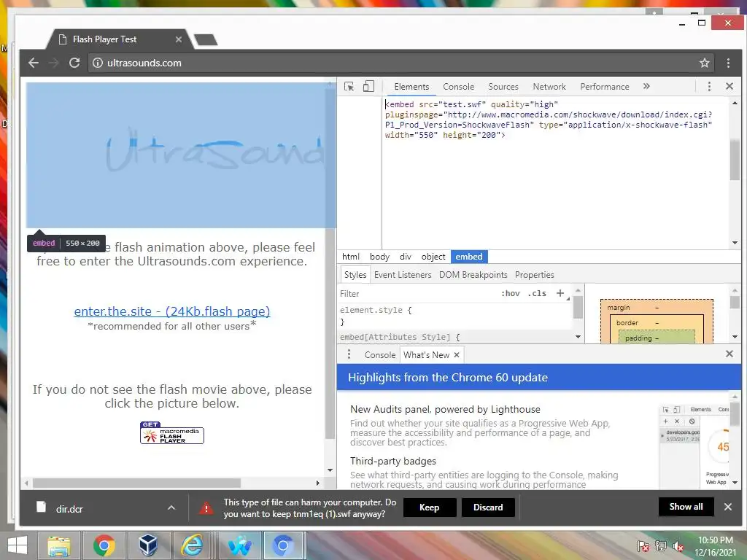
Task: Open Chromium window in taskbar
Action: (283, 545)
